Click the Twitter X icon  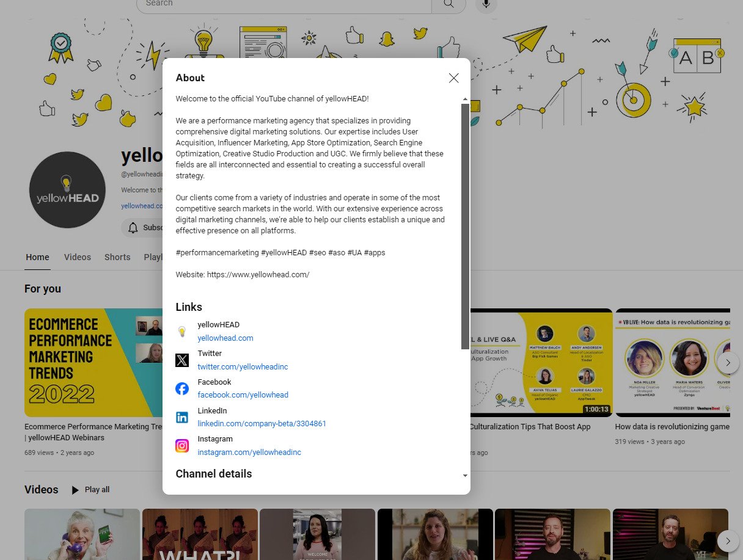pyautogui.click(x=182, y=360)
